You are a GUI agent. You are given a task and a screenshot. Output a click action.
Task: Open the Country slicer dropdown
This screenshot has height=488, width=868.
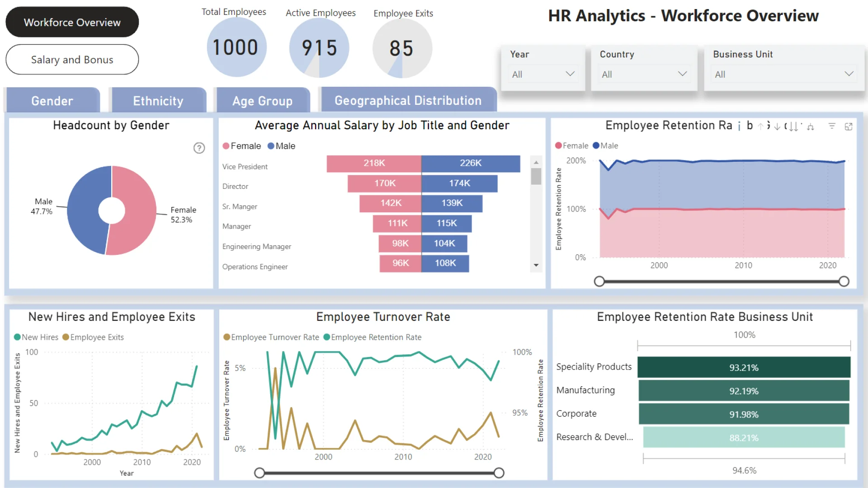coord(644,74)
